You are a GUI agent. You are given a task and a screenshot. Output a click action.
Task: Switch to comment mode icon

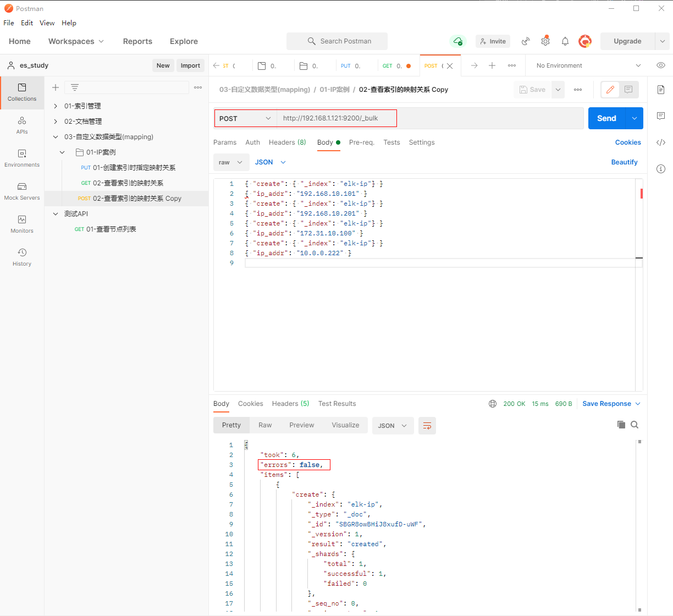click(x=628, y=90)
